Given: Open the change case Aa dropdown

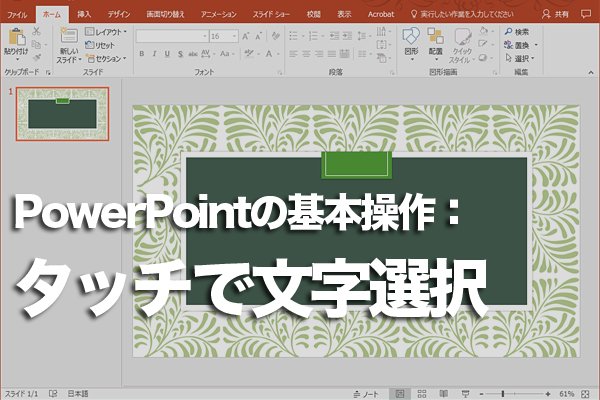Looking at the screenshot, I should click(x=227, y=54).
